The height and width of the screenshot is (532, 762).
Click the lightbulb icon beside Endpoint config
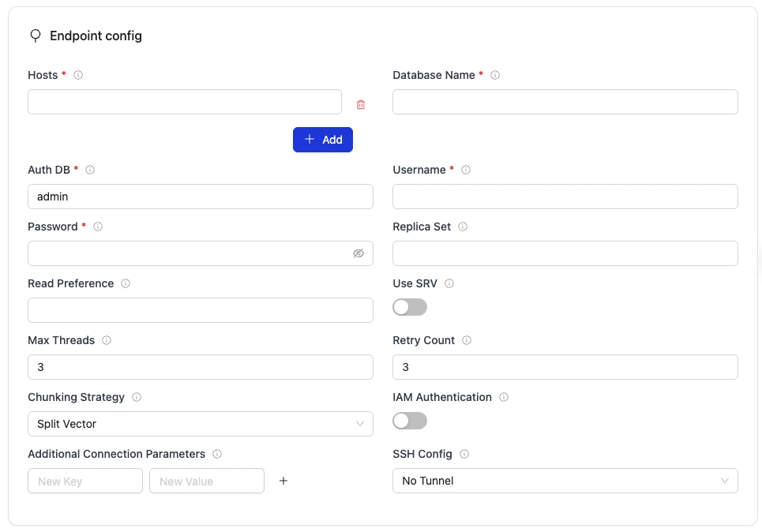coord(35,36)
